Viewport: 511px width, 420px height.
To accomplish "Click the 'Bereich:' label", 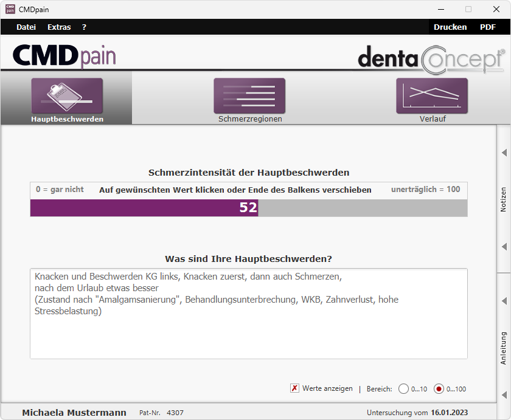I will click(380, 389).
